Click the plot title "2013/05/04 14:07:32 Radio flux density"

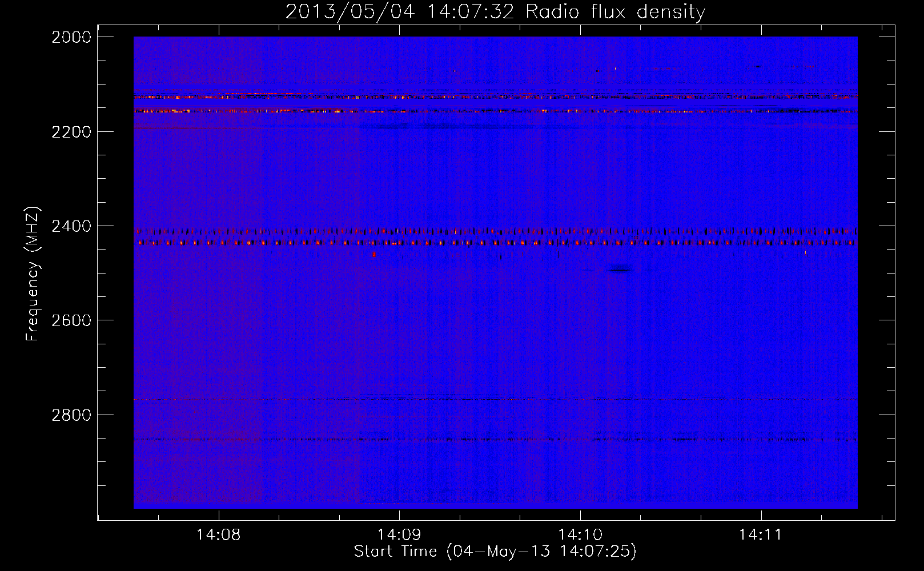(x=495, y=12)
